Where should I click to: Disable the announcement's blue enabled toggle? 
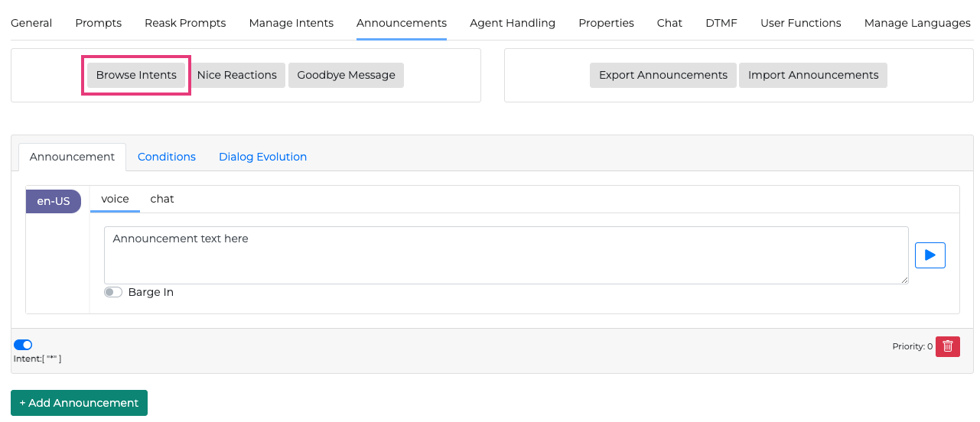[x=23, y=345]
